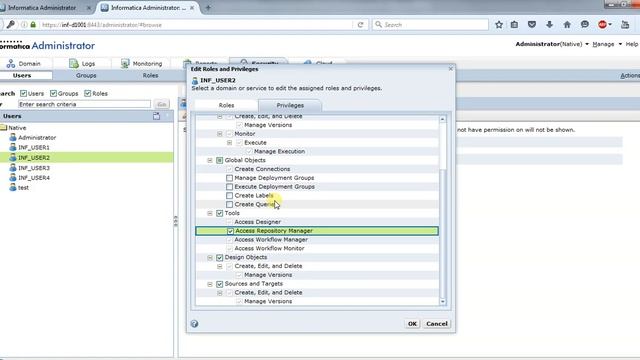Open help with the question mark icon
This screenshot has width=640, height=360.
coord(194,324)
